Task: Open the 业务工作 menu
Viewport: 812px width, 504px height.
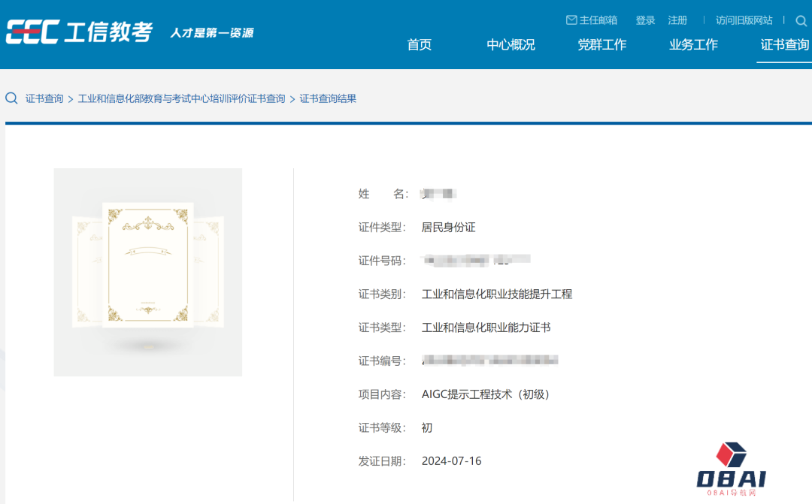Action: point(693,45)
